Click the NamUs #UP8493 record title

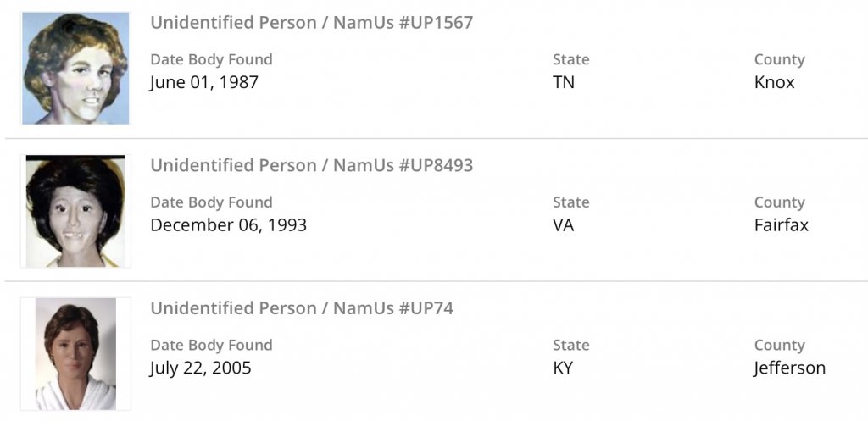(x=311, y=165)
